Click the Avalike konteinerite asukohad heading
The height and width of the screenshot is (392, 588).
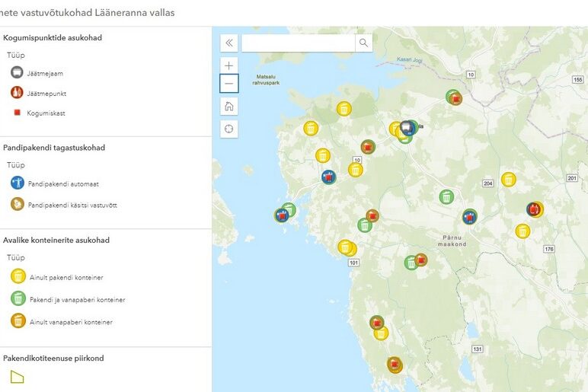(x=56, y=241)
